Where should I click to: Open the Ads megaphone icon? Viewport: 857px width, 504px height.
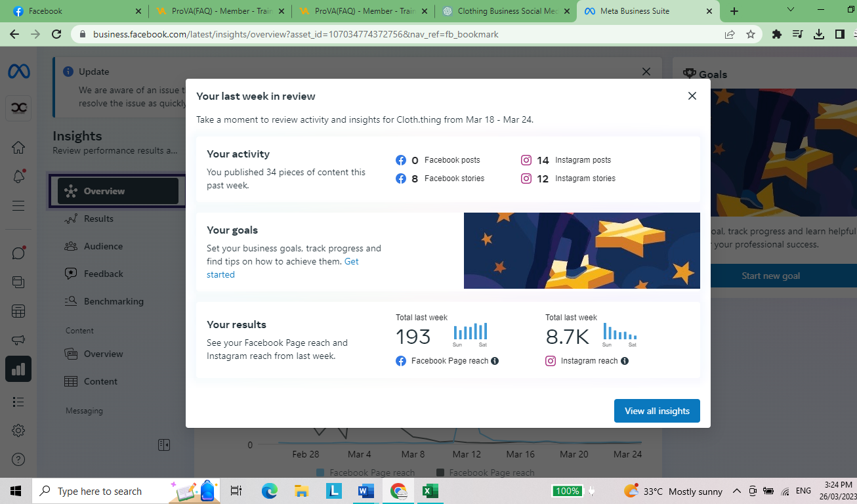click(18, 340)
